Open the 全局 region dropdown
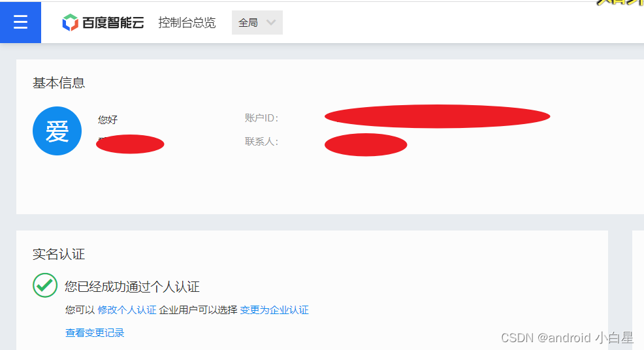Screen dimensions: 644x350 click(x=257, y=23)
